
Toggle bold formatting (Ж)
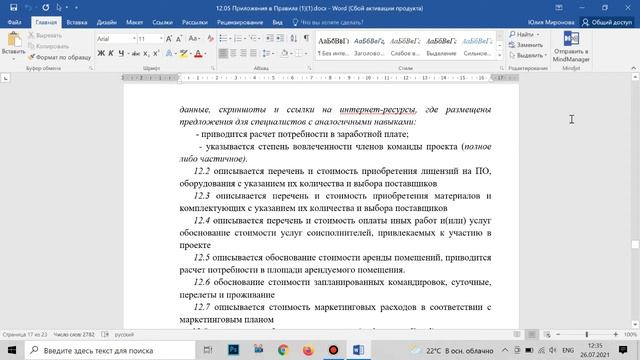[101, 53]
